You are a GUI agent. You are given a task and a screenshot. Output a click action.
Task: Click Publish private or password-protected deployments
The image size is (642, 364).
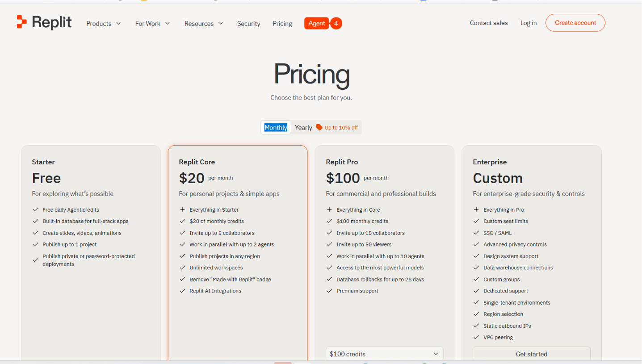88,260
